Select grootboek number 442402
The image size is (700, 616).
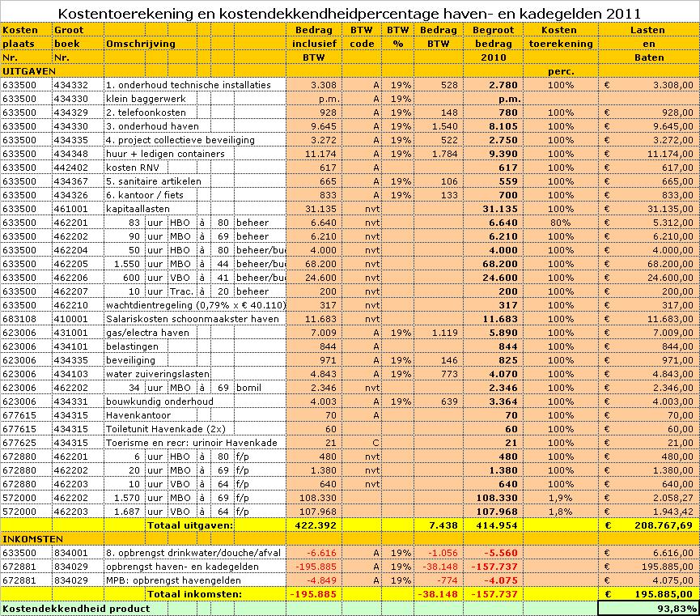[71, 168]
